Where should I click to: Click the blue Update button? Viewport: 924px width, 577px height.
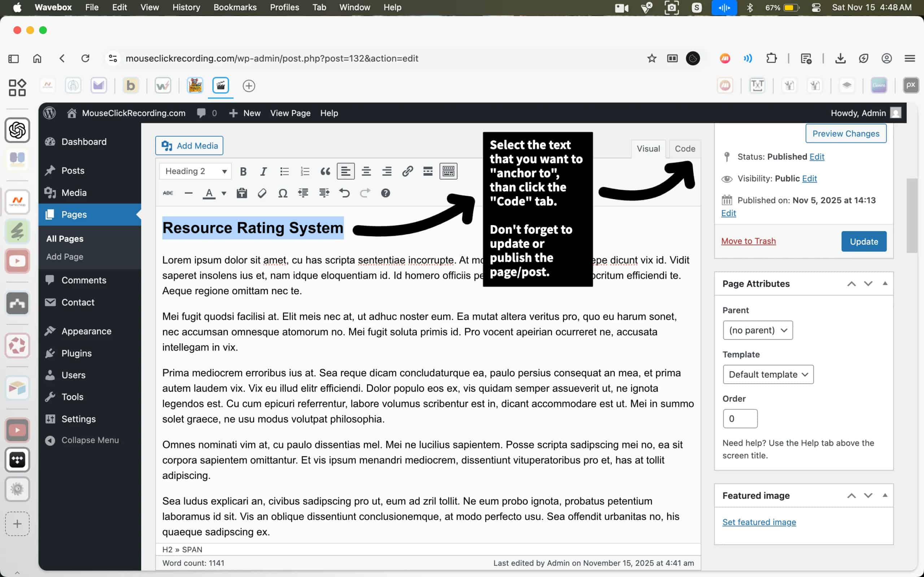coord(864,242)
